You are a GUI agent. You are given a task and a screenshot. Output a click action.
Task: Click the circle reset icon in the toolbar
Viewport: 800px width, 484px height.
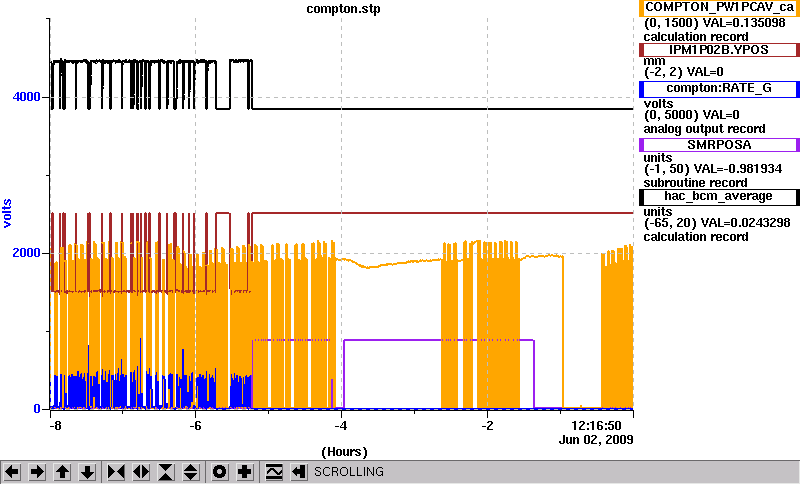[x=219, y=472]
